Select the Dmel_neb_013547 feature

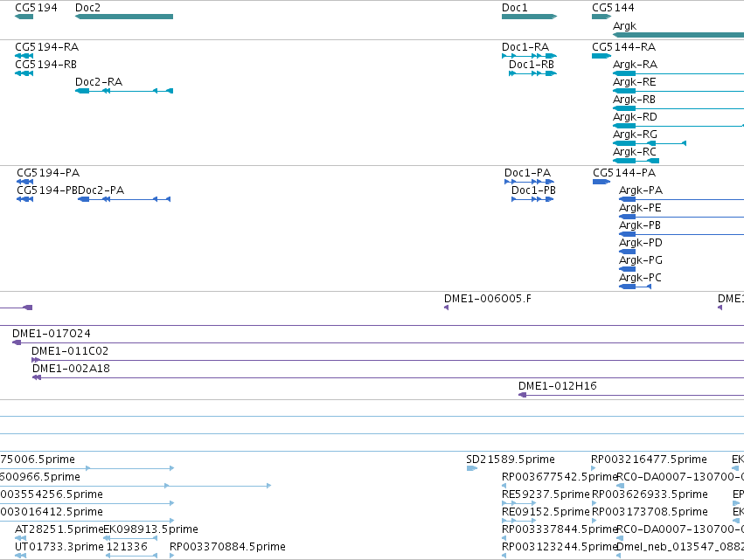pyautogui.click(x=619, y=556)
